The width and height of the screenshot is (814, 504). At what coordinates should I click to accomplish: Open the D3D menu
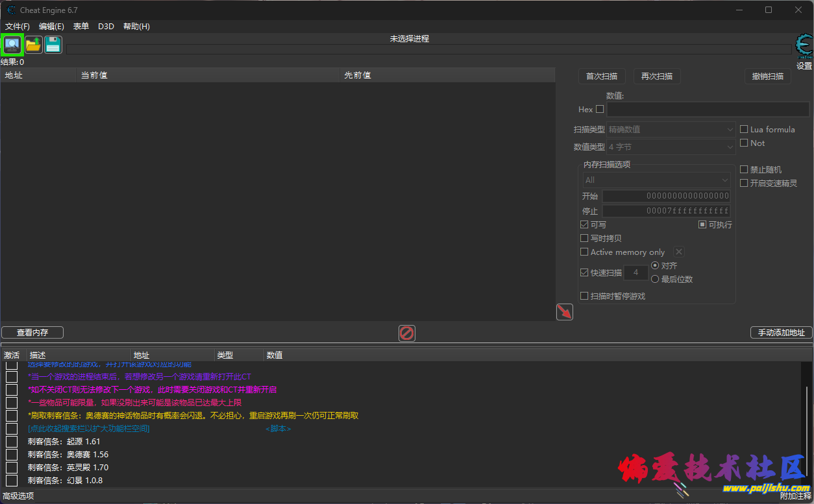(106, 26)
